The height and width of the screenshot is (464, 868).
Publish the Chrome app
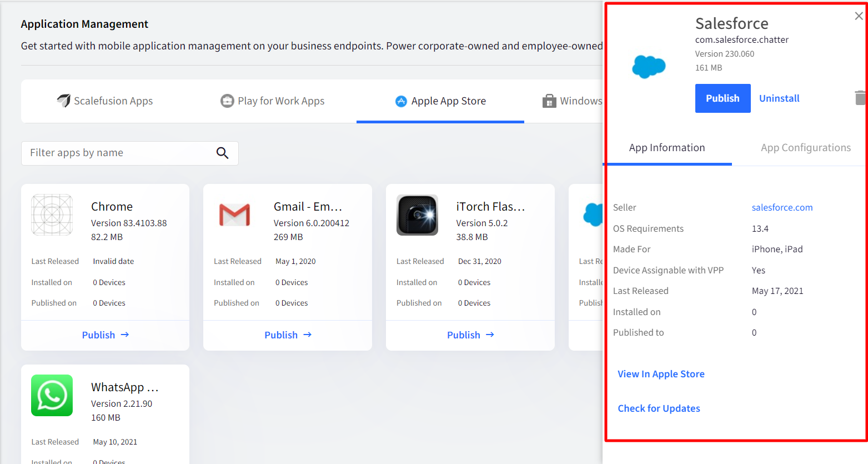pos(105,335)
